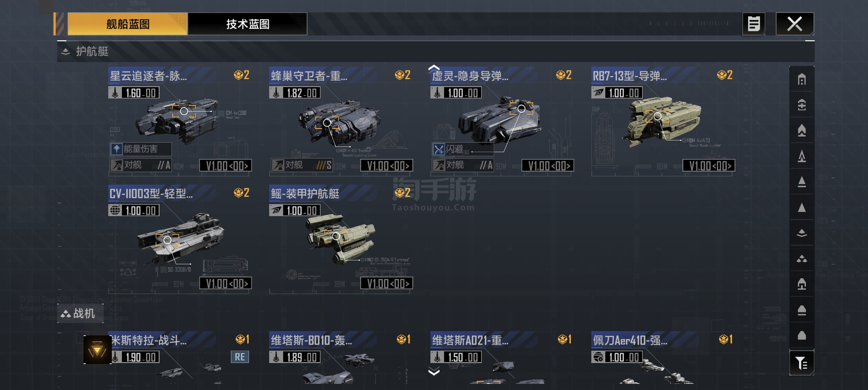
Task: Click the topmost ship-class icon in sidebar
Action: click(x=802, y=80)
